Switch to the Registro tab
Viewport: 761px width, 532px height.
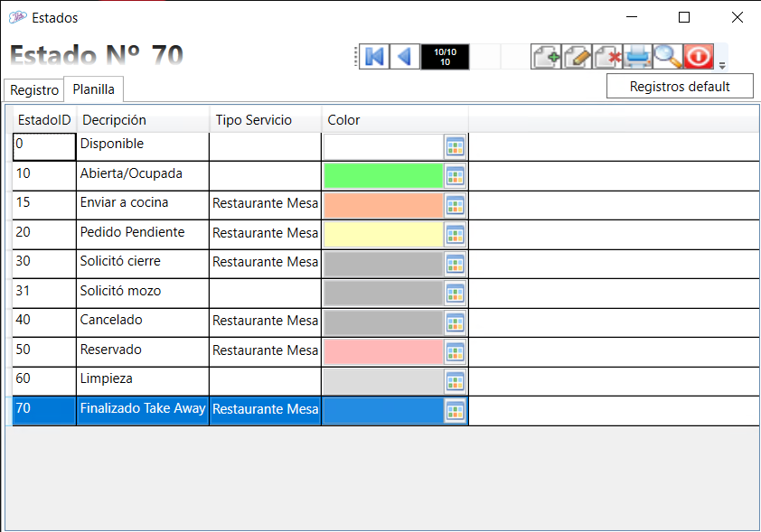(34, 90)
